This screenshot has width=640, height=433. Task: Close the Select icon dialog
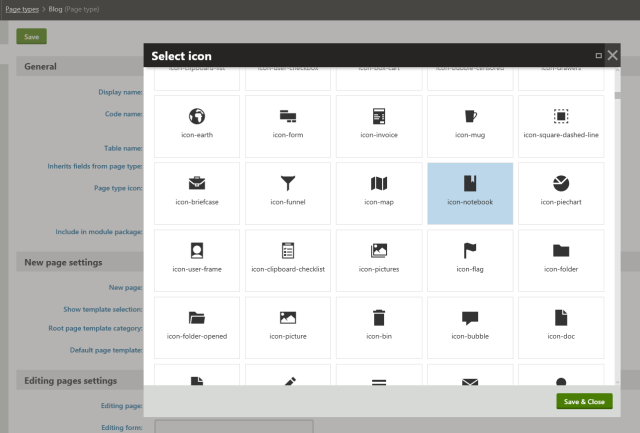pyautogui.click(x=612, y=55)
